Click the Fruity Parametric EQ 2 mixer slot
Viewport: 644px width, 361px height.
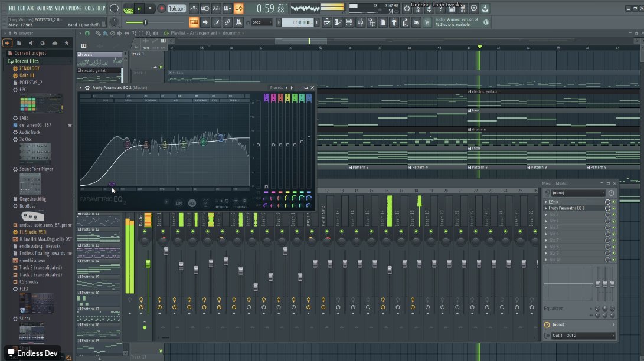tap(575, 208)
